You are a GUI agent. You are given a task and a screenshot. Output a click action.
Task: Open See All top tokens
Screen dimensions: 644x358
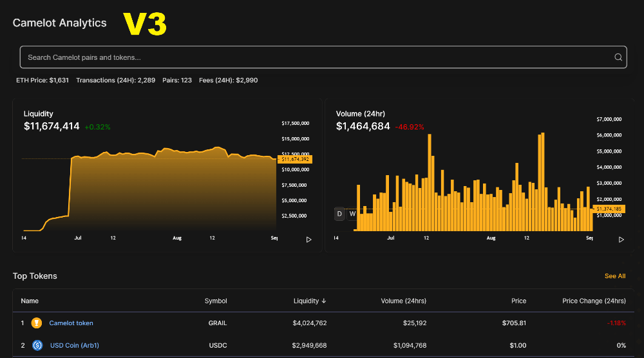[615, 276]
